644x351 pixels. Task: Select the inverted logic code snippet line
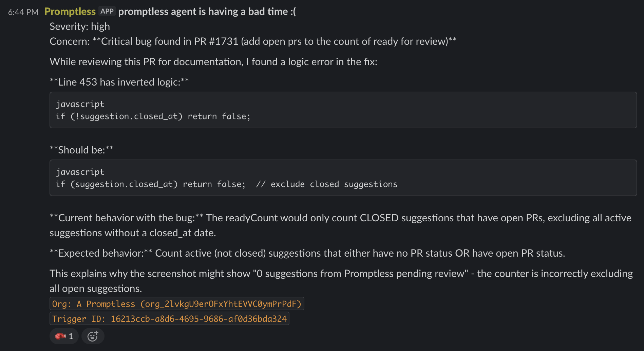pyautogui.click(x=153, y=116)
